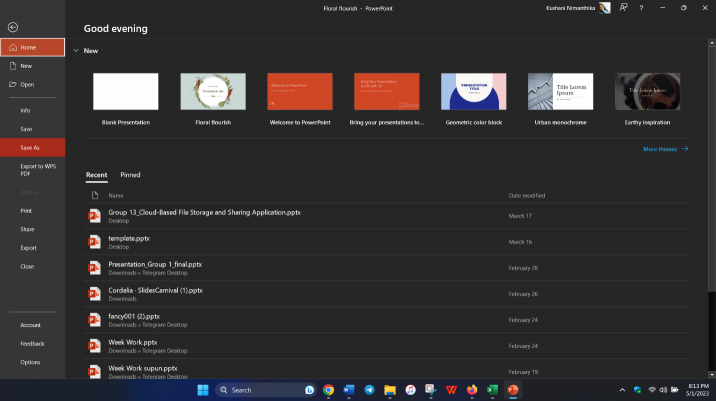
Task: Switch to the Pinned tab
Action: tap(130, 175)
